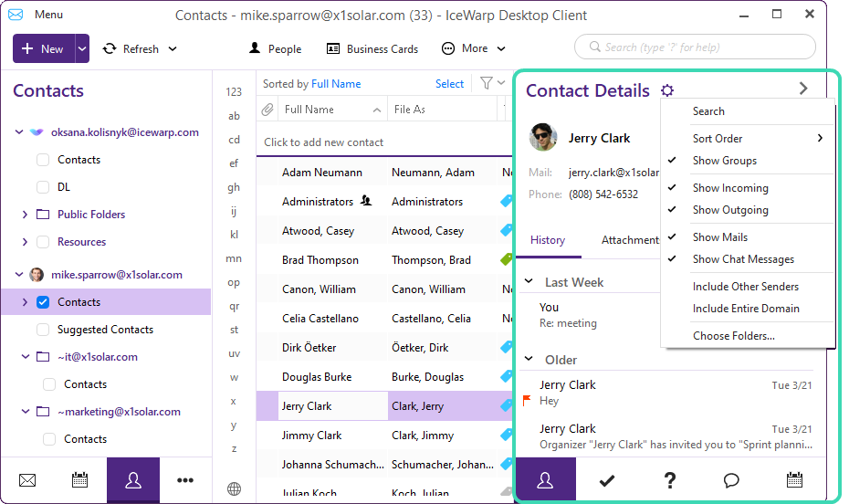Click the 'Click to add new contact' field

tap(384, 142)
